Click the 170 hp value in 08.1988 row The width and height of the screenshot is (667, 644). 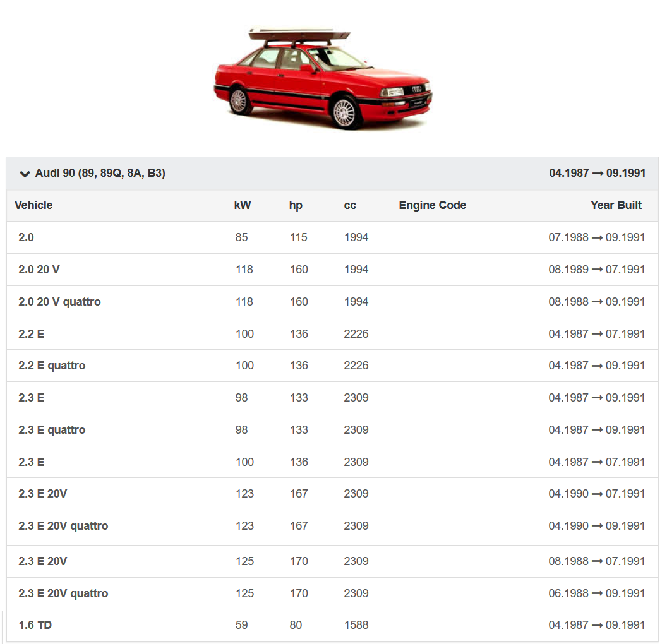[299, 561]
